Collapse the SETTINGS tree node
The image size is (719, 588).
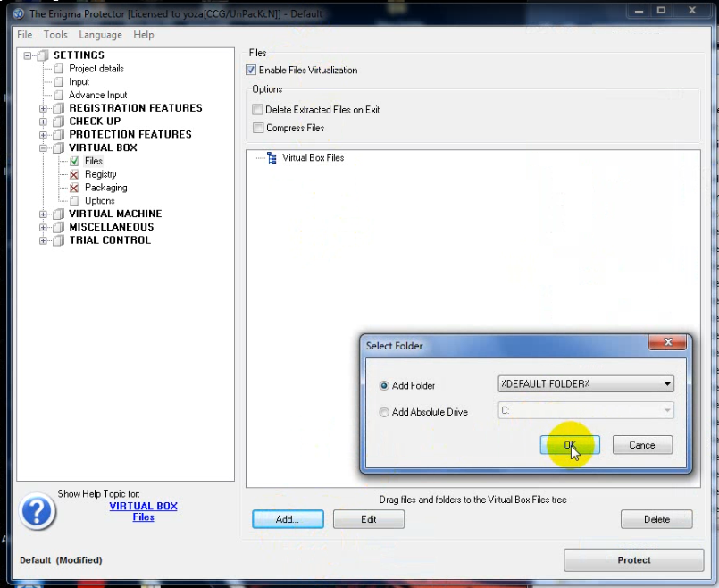(x=28, y=55)
